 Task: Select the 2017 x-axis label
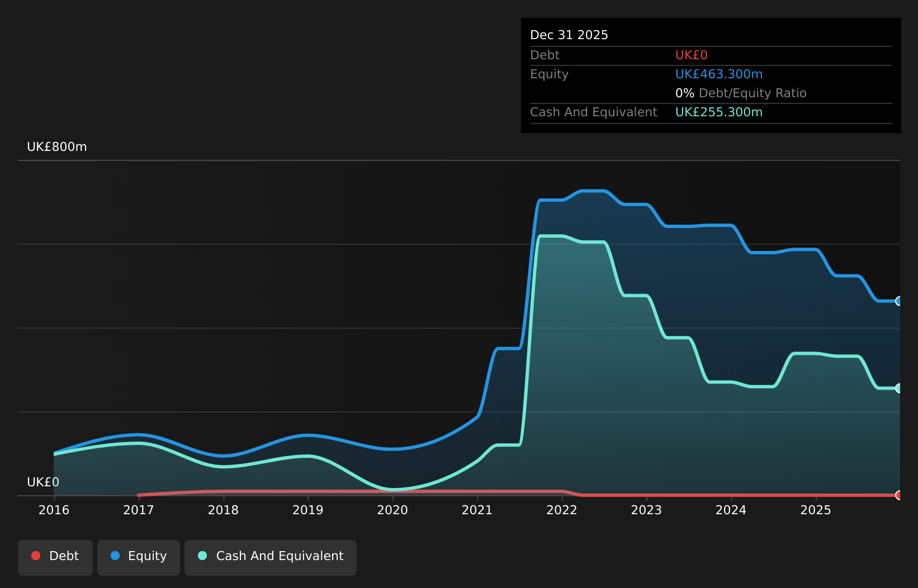click(x=139, y=510)
